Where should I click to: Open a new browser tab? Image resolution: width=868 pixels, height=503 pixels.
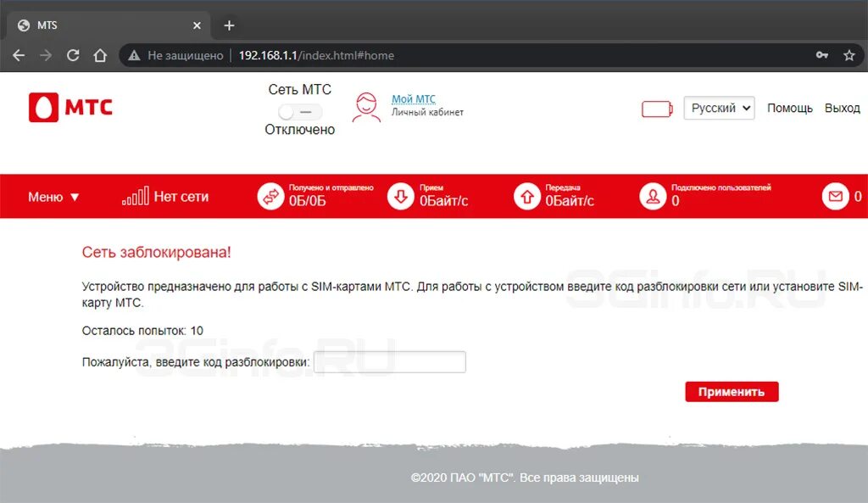(x=229, y=25)
